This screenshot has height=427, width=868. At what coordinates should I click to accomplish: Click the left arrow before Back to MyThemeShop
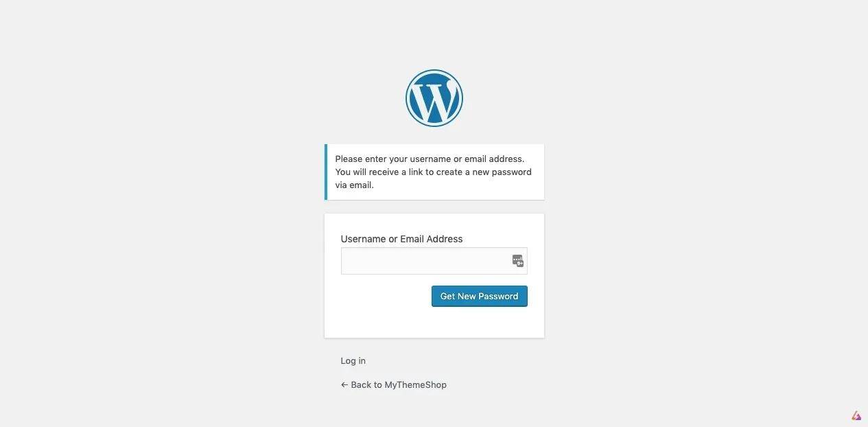[344, 385]
